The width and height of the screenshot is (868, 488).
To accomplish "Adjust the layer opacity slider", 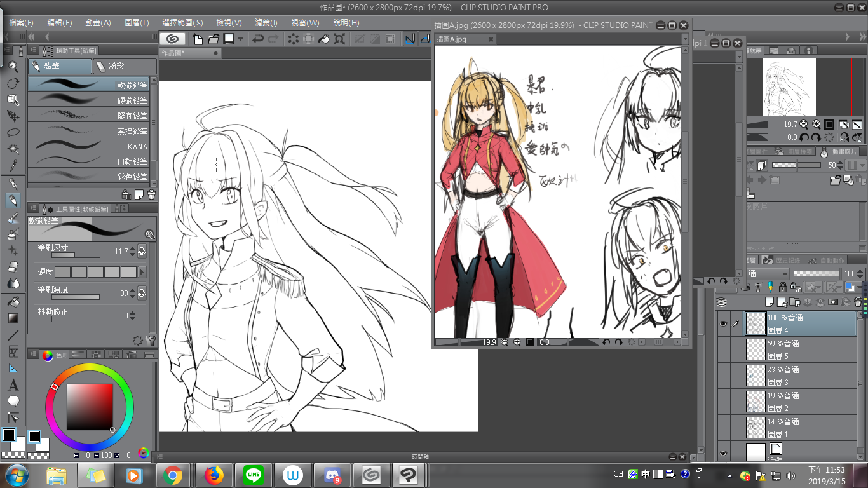I will (x=817, y=274).
